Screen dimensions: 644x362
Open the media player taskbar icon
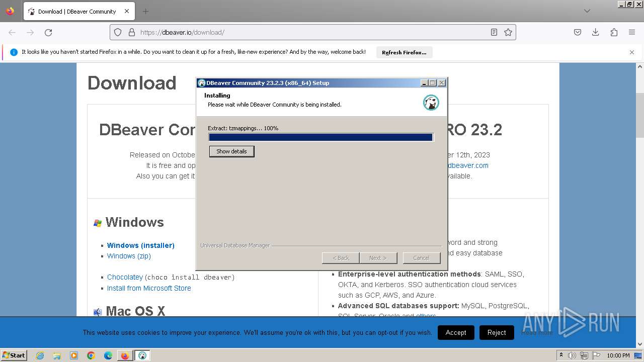[x=74, y=355]
